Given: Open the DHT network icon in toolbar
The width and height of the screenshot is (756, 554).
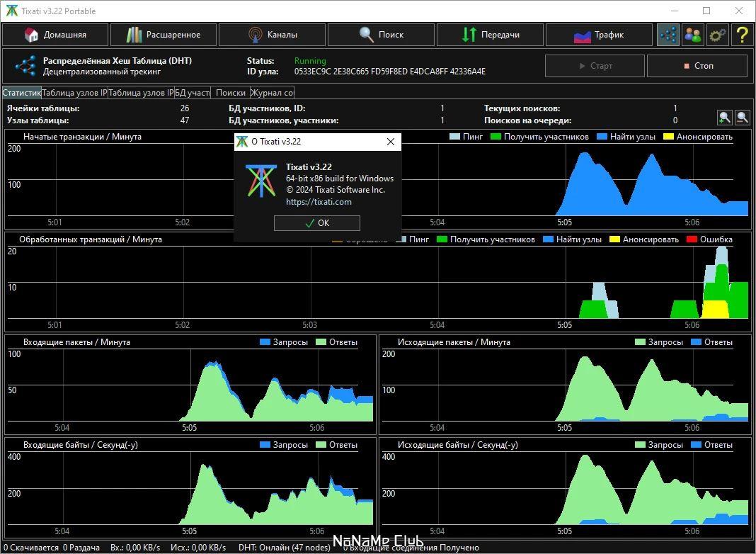Looking at the screenshot, I should point(668,35).
